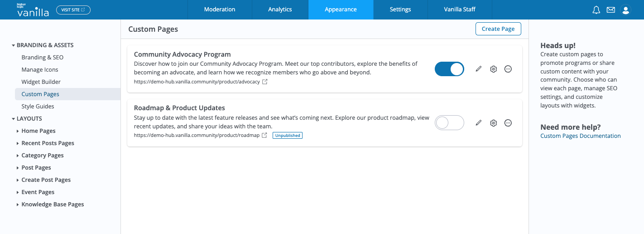This screenshot has width=644, height=234.
Task: Open settings gear for Community Advocacy Program
Action: click(x=494, y=69)
